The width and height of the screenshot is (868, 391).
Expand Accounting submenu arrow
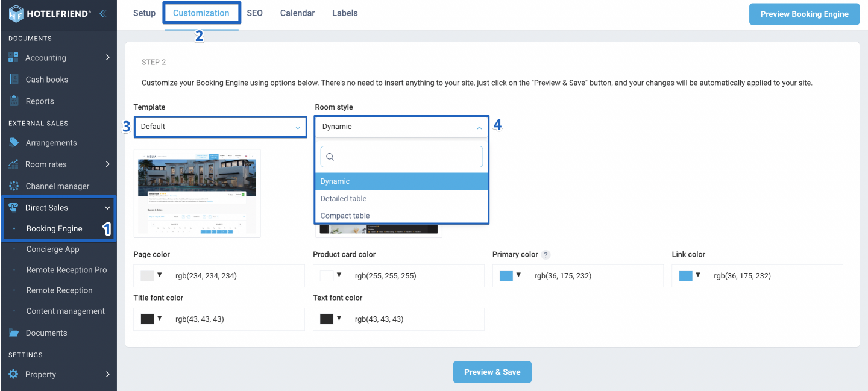(x=108, y=58)
